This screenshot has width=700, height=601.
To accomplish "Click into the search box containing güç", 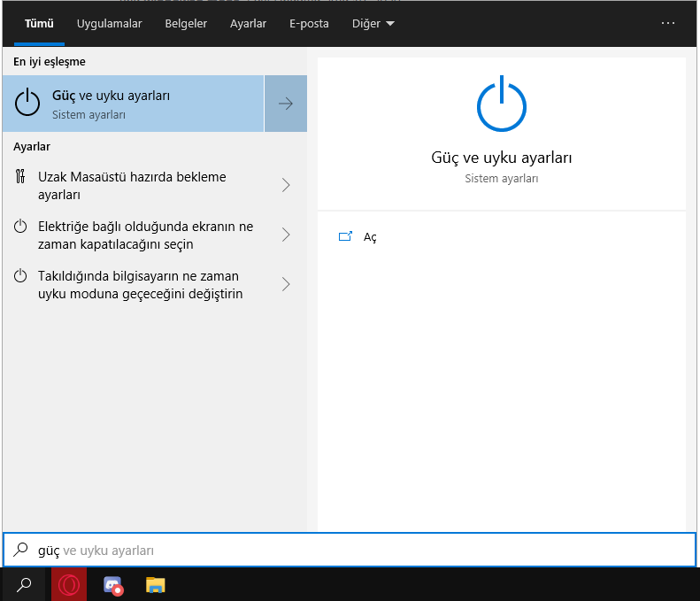I will [350, 550].
